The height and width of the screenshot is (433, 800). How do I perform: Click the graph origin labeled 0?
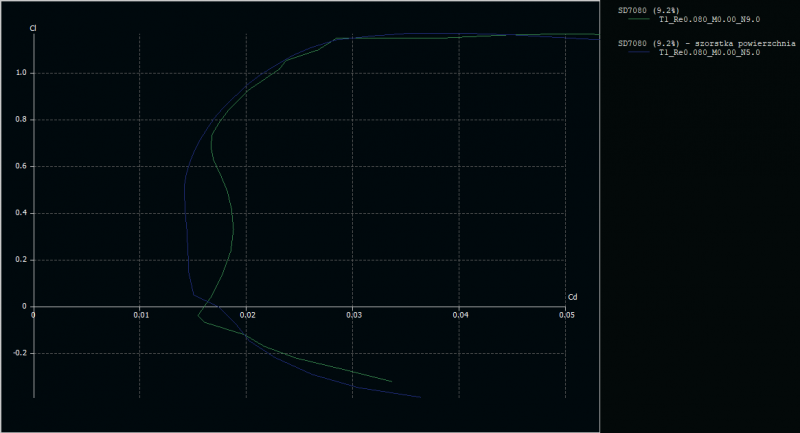pyautogui.click(x=34, y=315)
